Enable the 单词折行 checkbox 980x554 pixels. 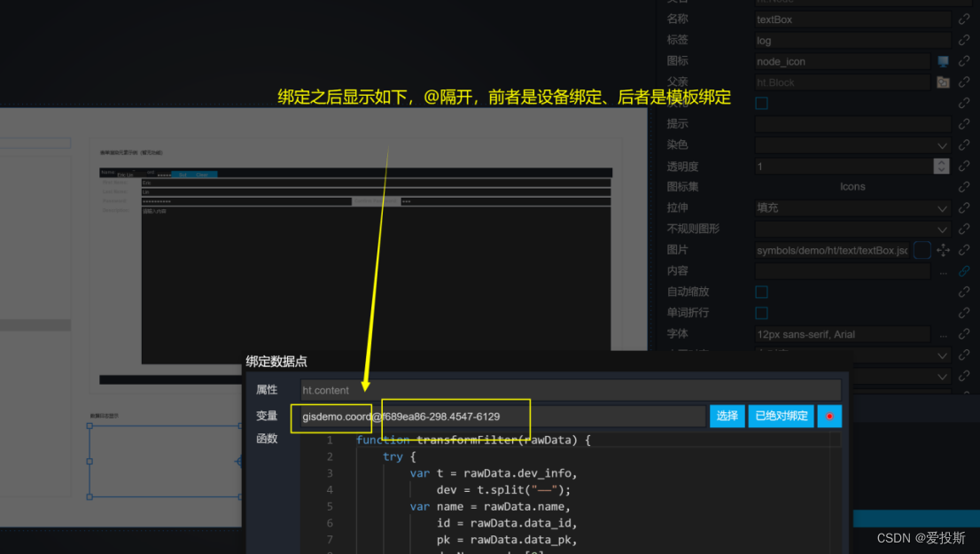pyautogui.click(x=759, y=313)
